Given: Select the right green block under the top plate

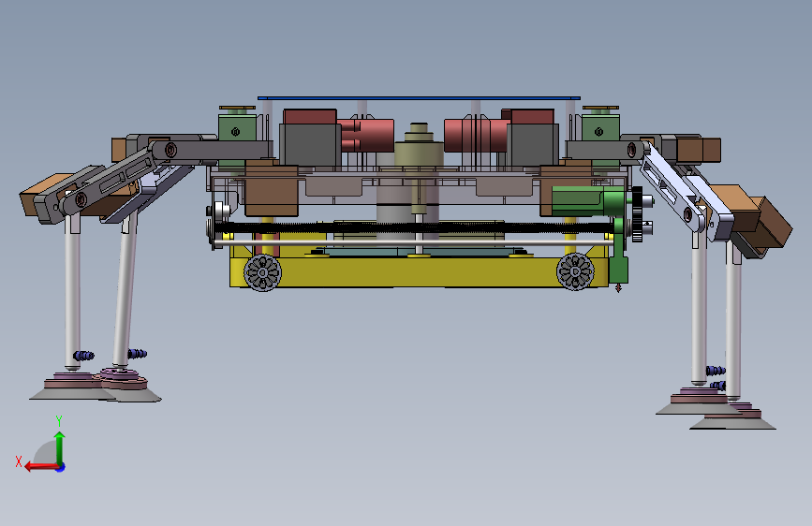Looking at the screenshot, I should click(x=600, y=129).
